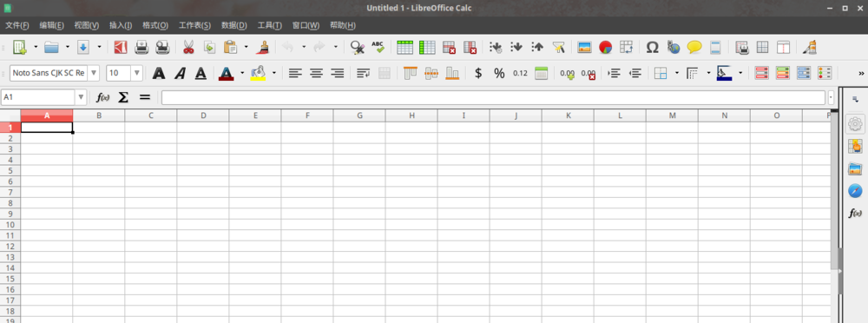This screenshot has width=868, height=323.
Task: Open the 格式(O) menu
Action: coord(155,25)
